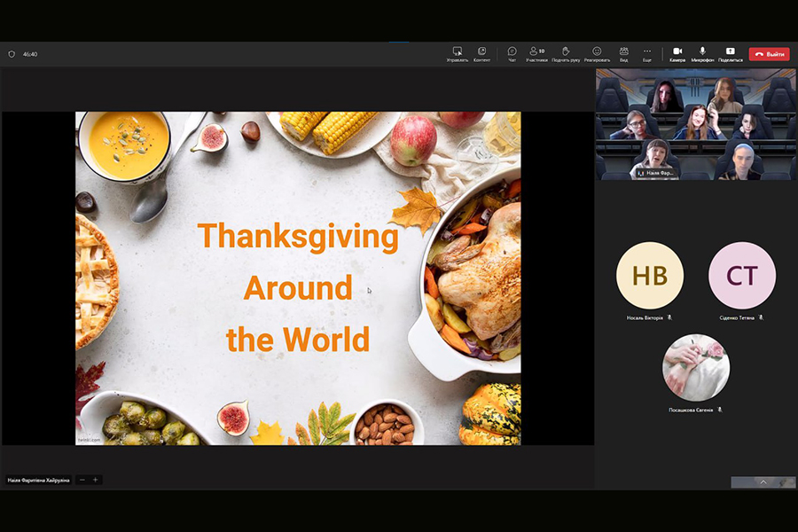Open the Content pop-out icon
This screenshot has width=798, height=532.
tap(481, 53)
